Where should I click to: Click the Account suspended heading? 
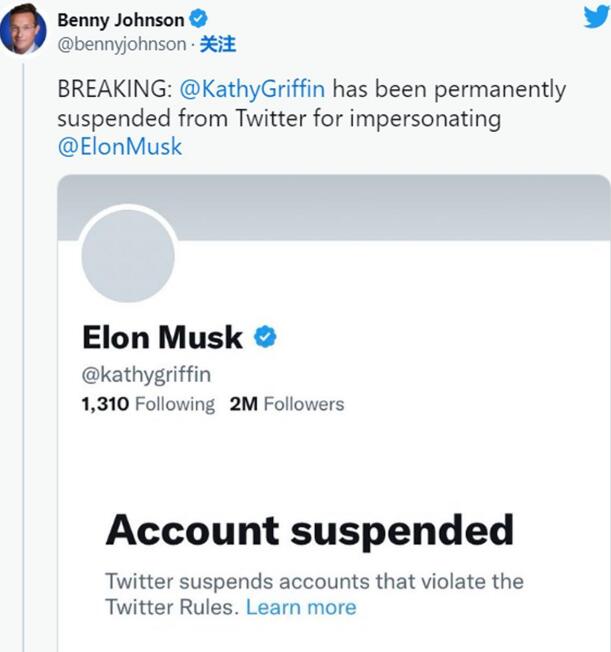[309, 528]
